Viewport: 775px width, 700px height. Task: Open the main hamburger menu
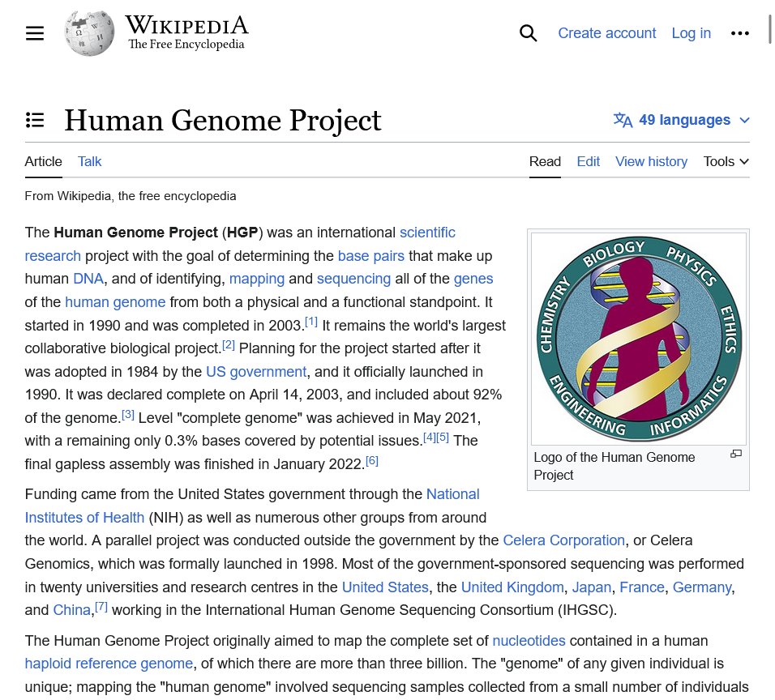[35, 33]
